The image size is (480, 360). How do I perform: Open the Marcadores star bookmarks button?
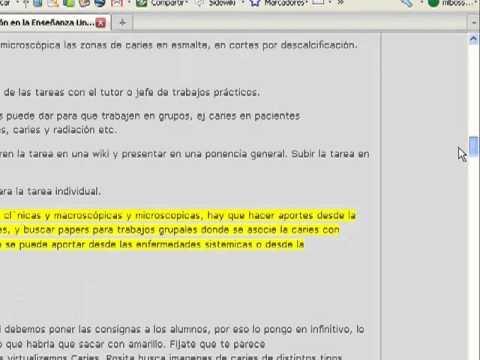click(x=278, y=3)
